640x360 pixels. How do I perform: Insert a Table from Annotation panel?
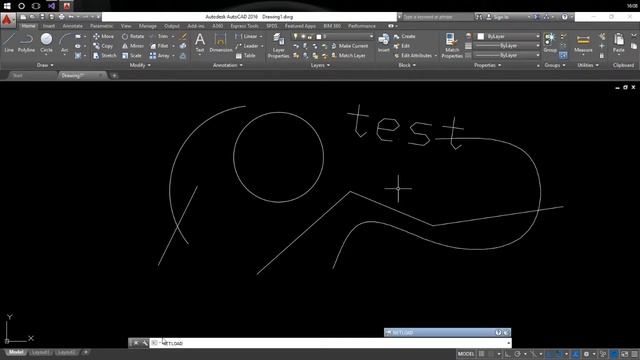[245, 56]
